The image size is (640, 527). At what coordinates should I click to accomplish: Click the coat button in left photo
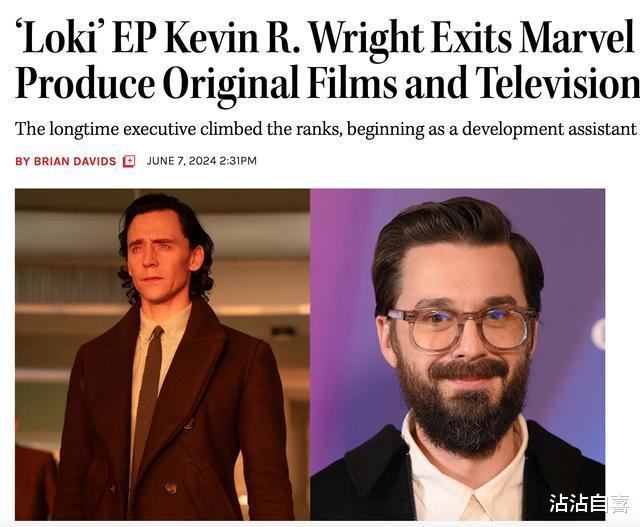point(171,488)
